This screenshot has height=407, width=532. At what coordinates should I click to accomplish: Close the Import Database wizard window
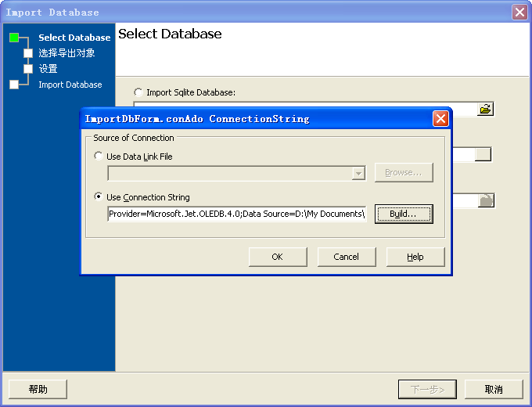pyautogui.click(x=519, y=13)
